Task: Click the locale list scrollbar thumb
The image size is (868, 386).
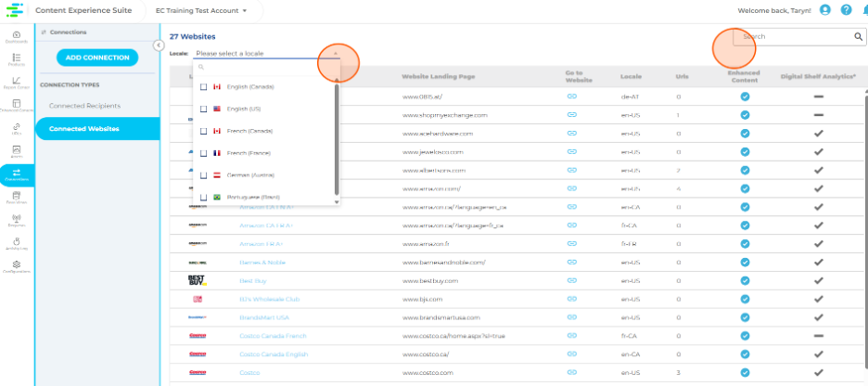Action: [337, 139]
